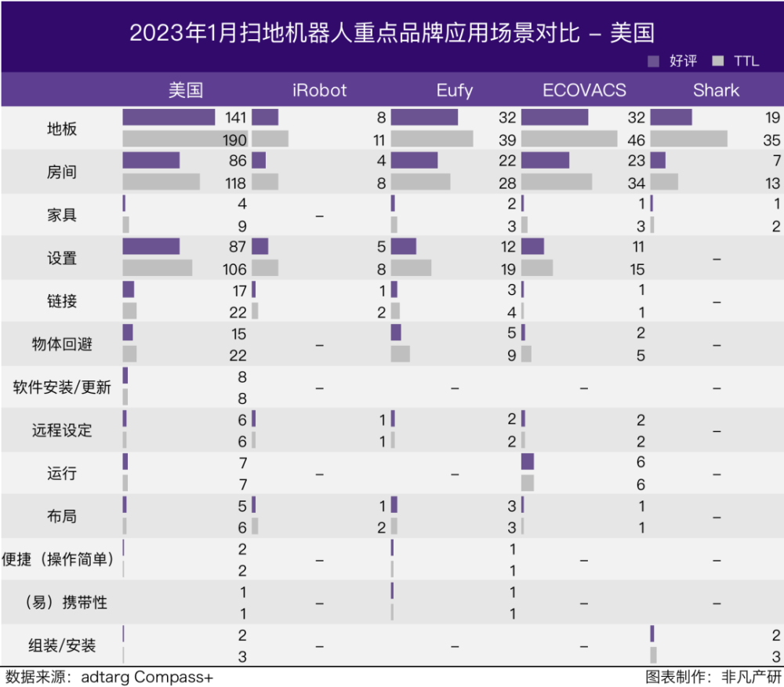Click the purple ECOVACS 运行 好评 bar
This screenshot has height=687, width=784.
click(528, 461)
